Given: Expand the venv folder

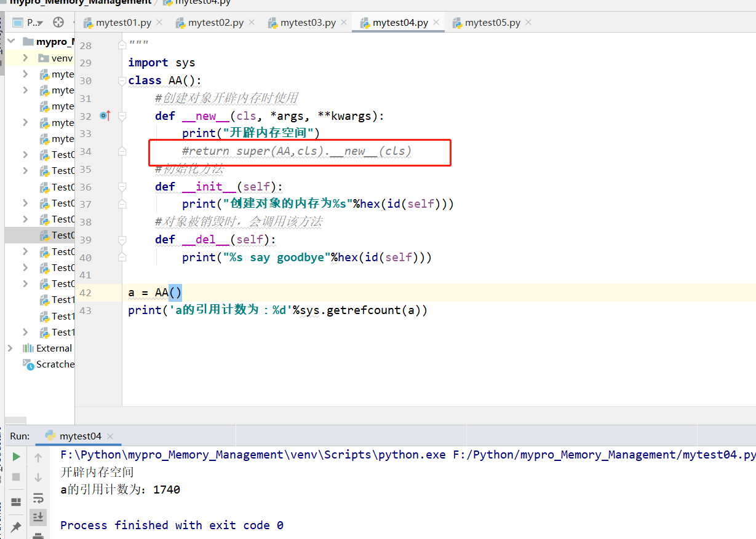Looking at the screenshot, I should point(25,58).
